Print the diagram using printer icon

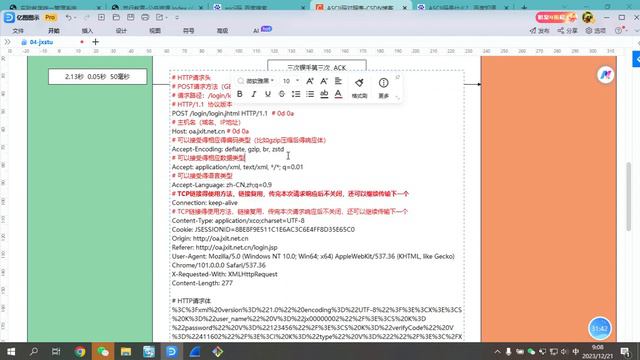145,18
